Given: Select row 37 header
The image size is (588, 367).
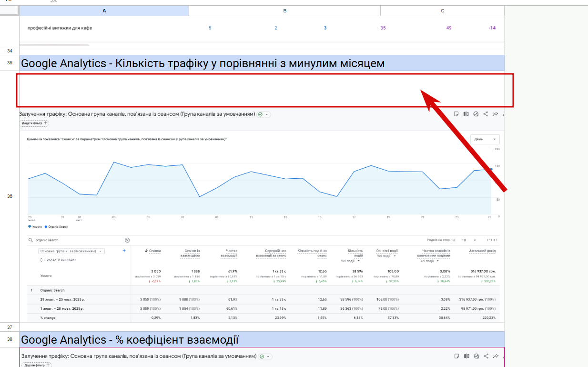Looking at the screenshot, I should 10,327.
